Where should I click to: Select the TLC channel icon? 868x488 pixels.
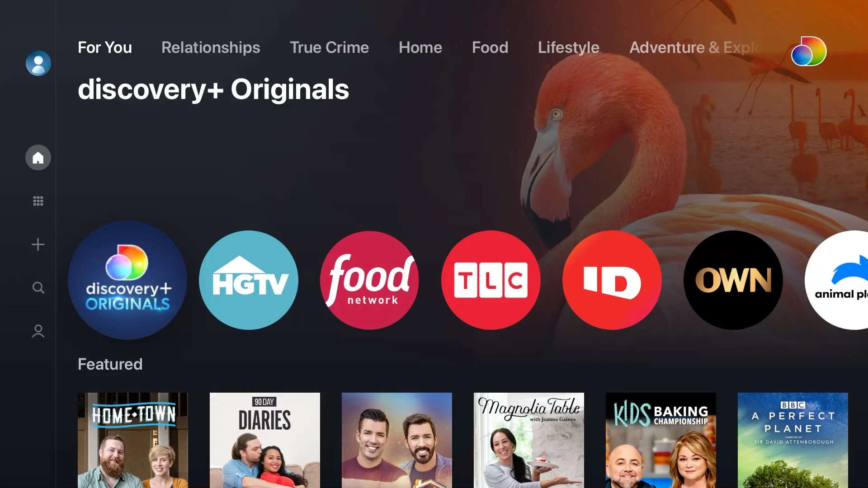[x=490, y=280]
